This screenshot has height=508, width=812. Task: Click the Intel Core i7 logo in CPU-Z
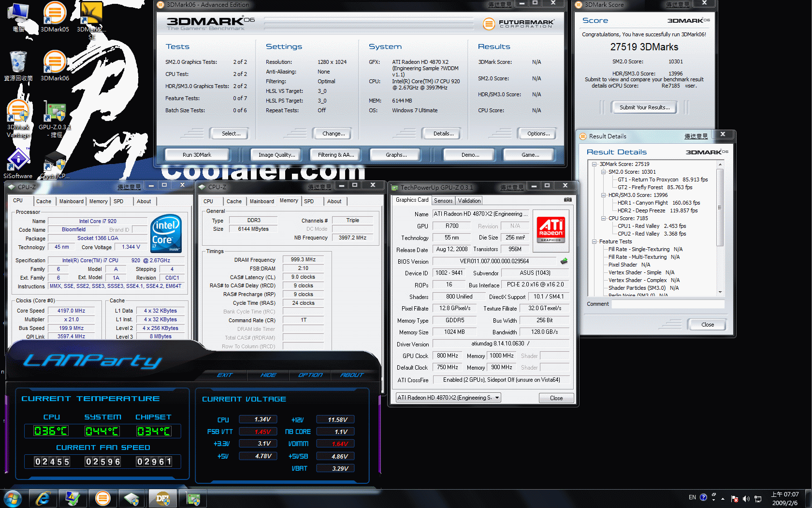pyautogui.click(x=166, y=234)
